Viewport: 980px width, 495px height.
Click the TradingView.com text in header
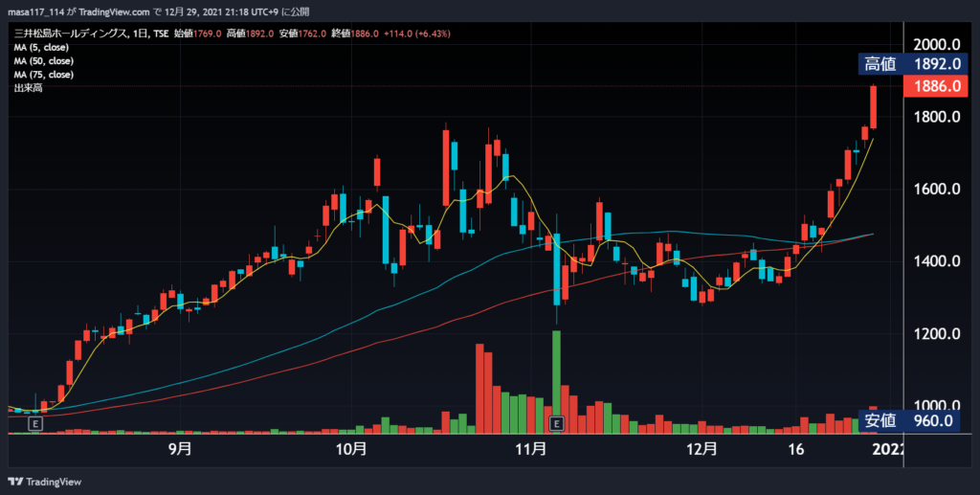pos(114,11)
